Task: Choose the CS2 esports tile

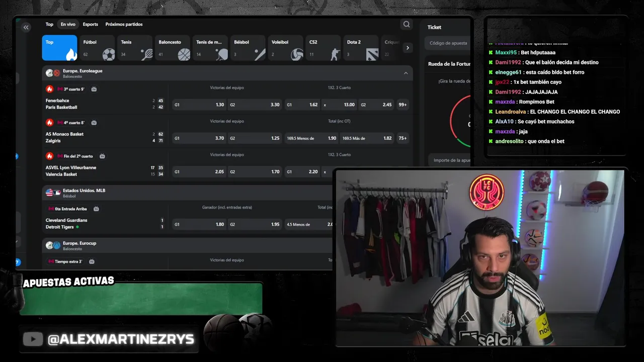Action: point(324,48)
